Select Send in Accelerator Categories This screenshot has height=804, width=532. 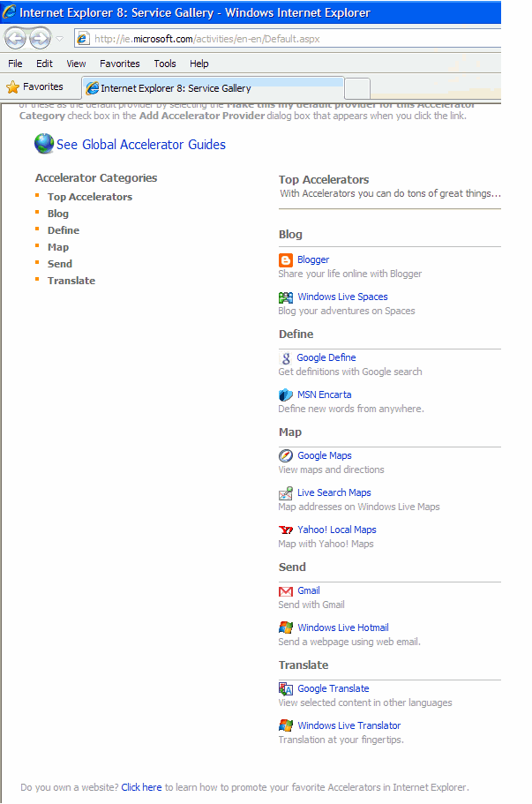coord(60,264)
